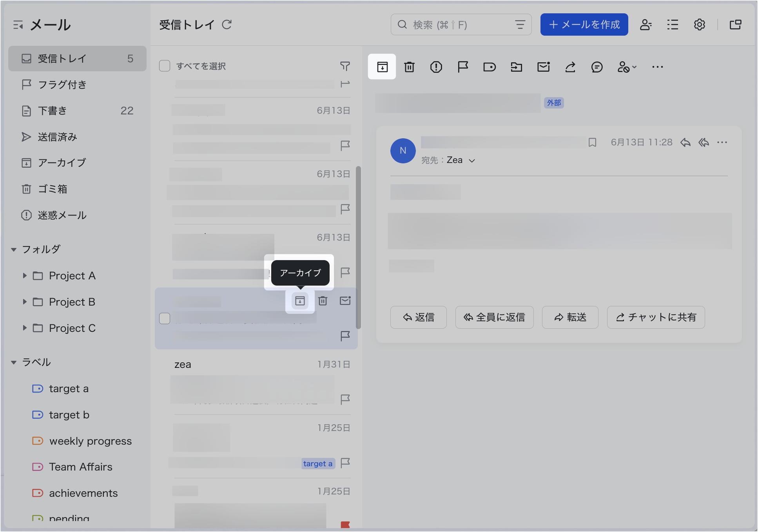758x532 pixels.
Task: Open the 迷惑メール folder
Action: (62, 215)
